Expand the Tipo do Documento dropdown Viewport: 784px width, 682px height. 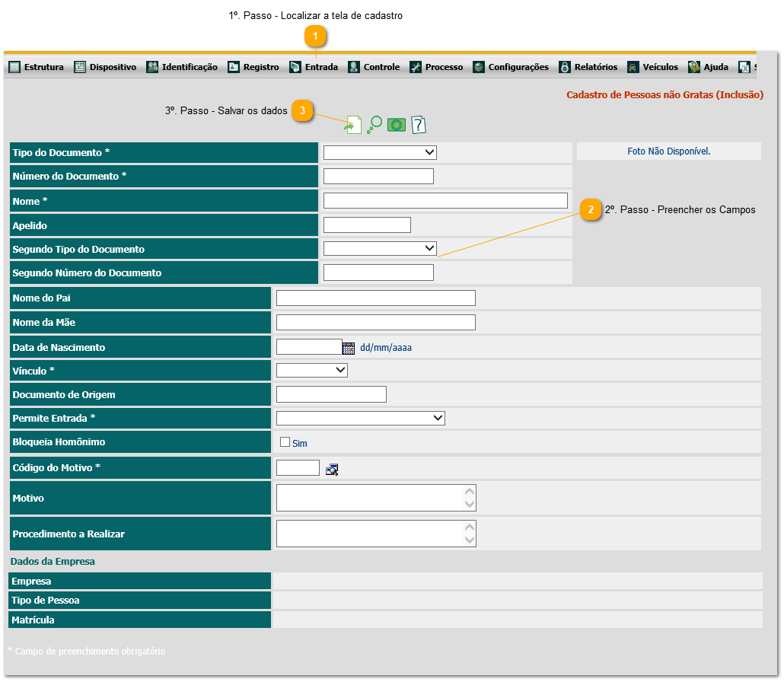click(380, 152)
